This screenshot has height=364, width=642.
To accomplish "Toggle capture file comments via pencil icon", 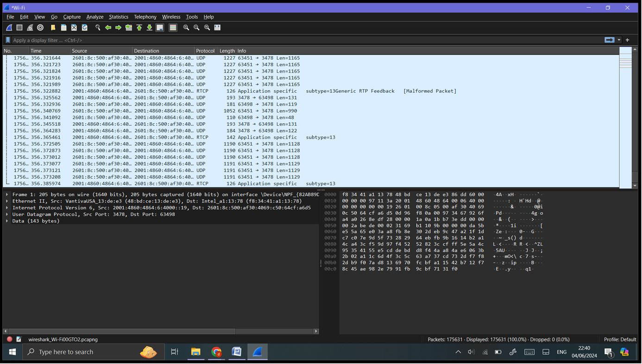I will pos(19,339).
